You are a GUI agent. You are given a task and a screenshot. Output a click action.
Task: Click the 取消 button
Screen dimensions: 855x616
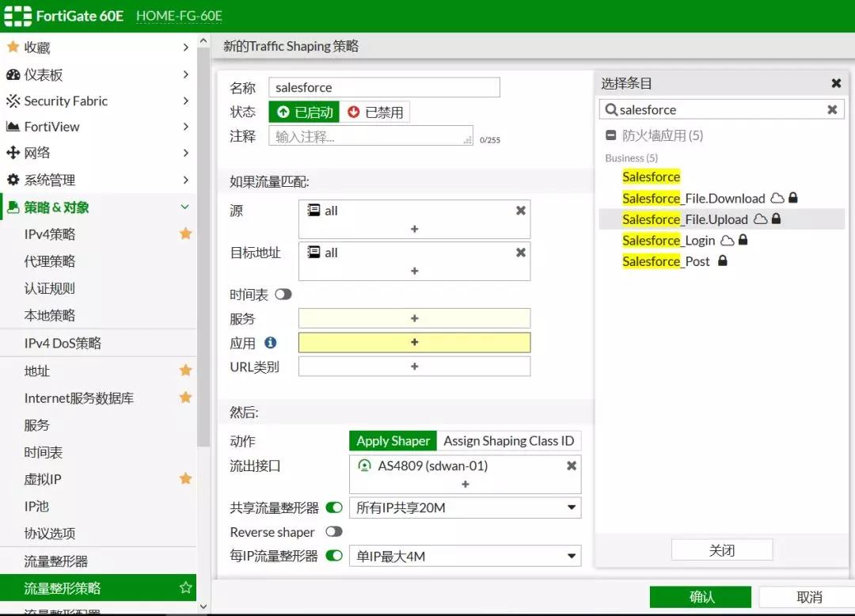tap(808, 597)
